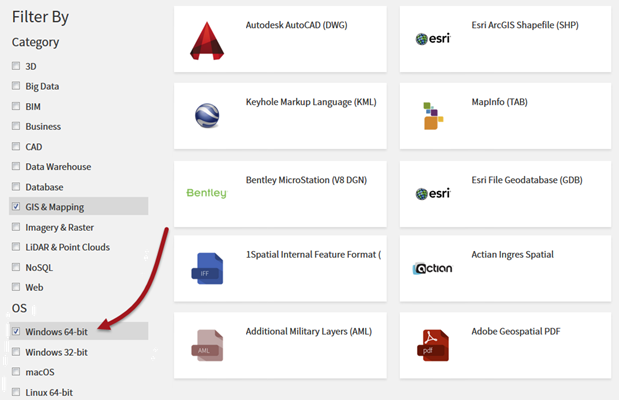Click the Google Earth KML globe icon
Screen dimensions: 619x400
click(x=207, y=116)
